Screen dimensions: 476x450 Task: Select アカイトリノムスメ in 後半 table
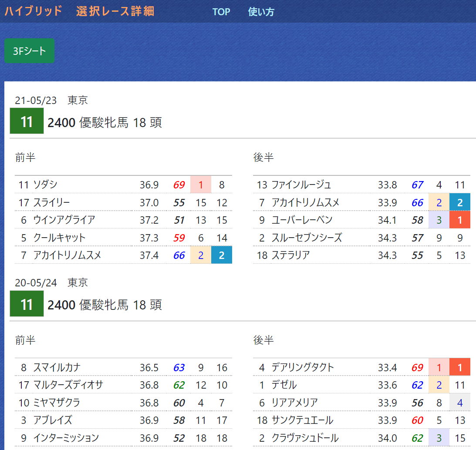tap(305, 202)
